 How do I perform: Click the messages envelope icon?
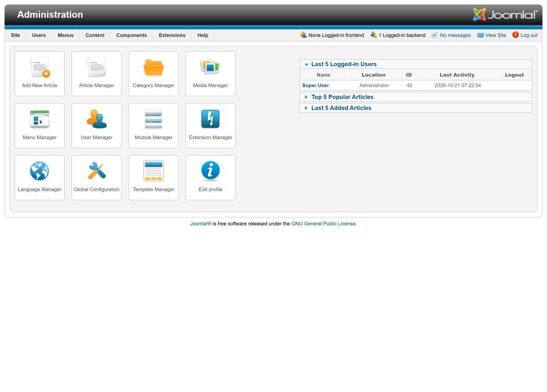pos(434,35)
